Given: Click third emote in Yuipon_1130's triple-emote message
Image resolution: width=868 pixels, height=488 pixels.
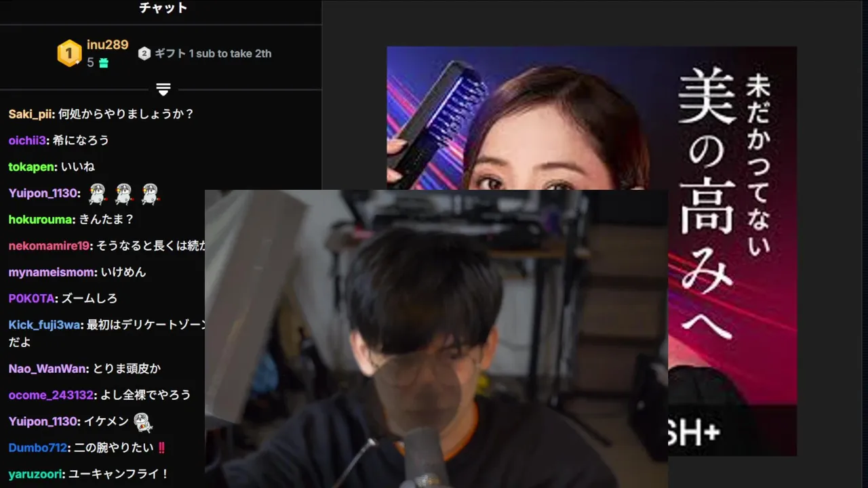Looking at the screenshot, I should point(149,194).
